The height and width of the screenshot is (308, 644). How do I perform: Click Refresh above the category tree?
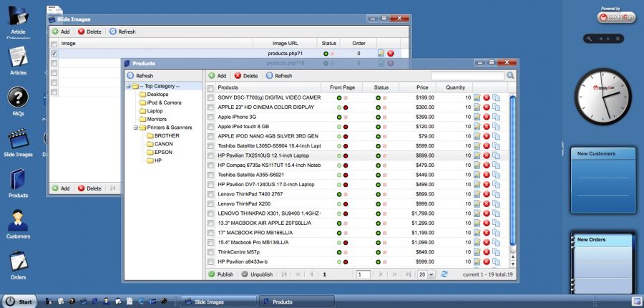[140, 76]
